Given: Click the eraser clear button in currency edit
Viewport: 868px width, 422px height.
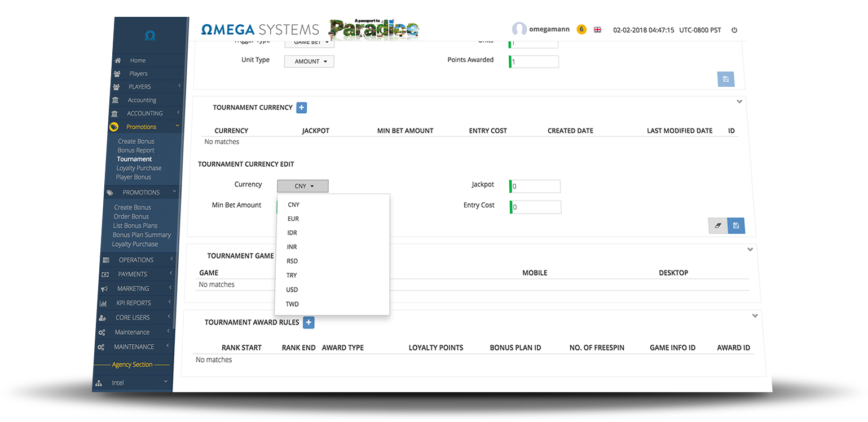Looking at the screenshot, I should pyautogui.click(x=718, y=225).
